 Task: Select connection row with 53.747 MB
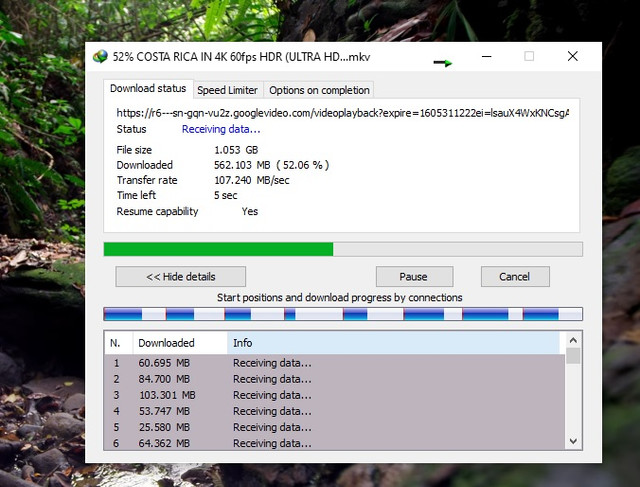click(x=335, y=411)
